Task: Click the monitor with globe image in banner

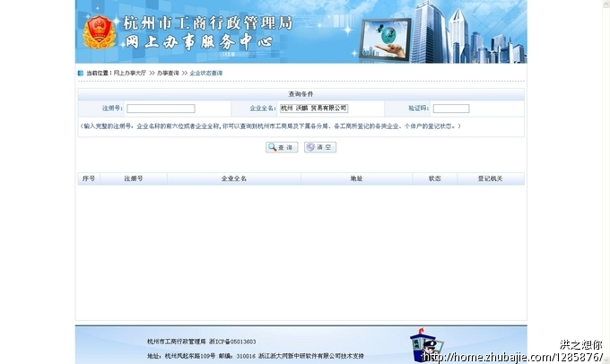Action: (x=385, y=39)
